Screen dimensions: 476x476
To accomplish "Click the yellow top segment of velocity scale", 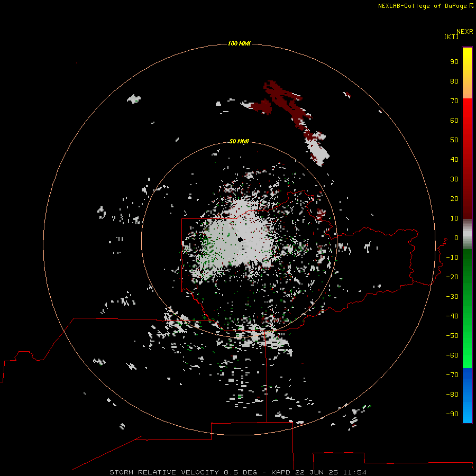I will pyautogui.click(x=467, y=73).
